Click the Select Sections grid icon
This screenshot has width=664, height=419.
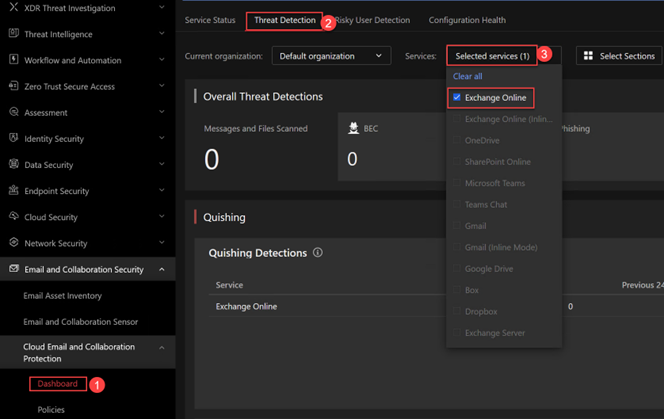588,56
